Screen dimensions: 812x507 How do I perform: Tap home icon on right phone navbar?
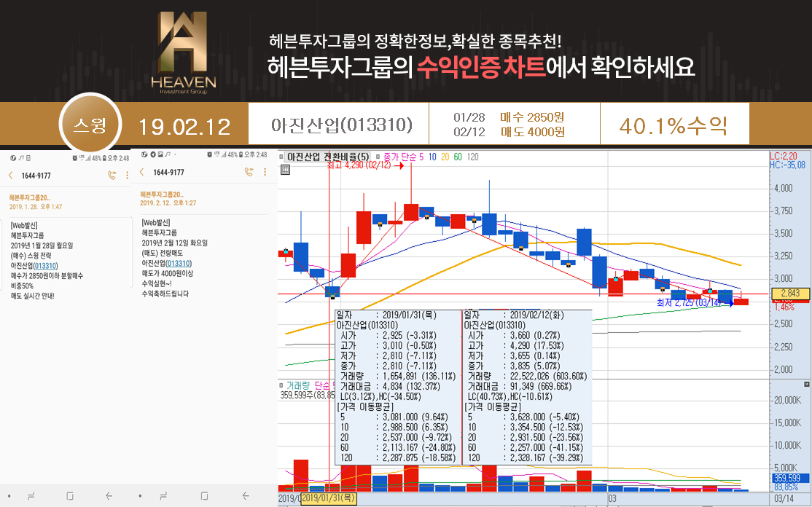(205, 495)
